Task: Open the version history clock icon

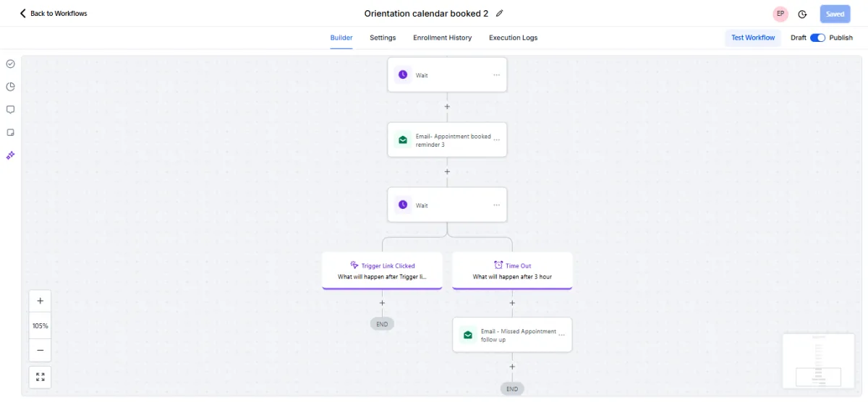Action: (x=802, y=14)
